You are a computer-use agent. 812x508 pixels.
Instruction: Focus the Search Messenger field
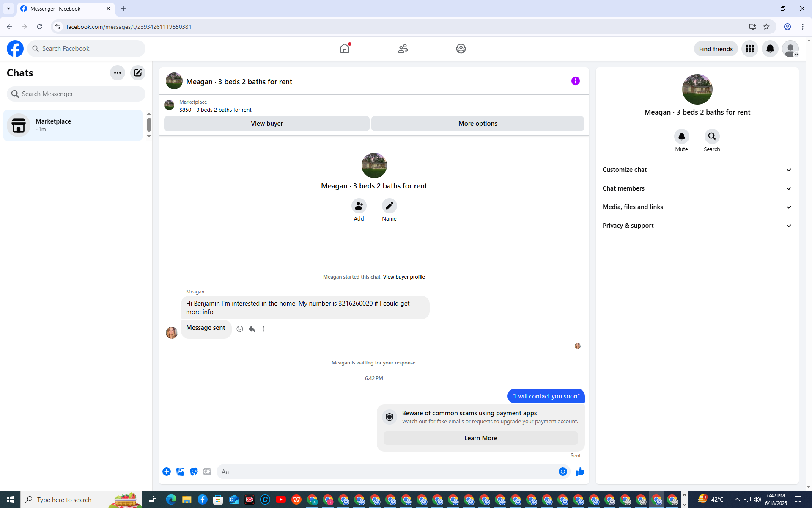click(x=76, y=94)
